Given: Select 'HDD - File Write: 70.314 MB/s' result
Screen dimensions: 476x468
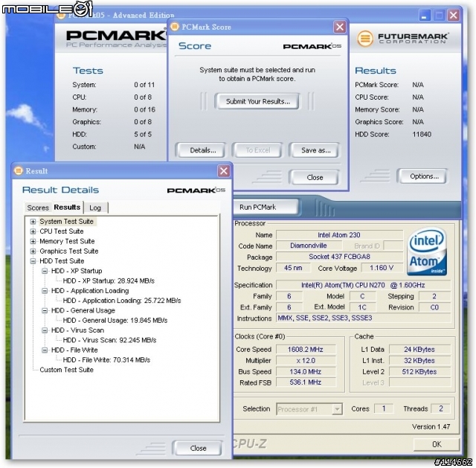Looking at the screenshot, I should point(106,360).
